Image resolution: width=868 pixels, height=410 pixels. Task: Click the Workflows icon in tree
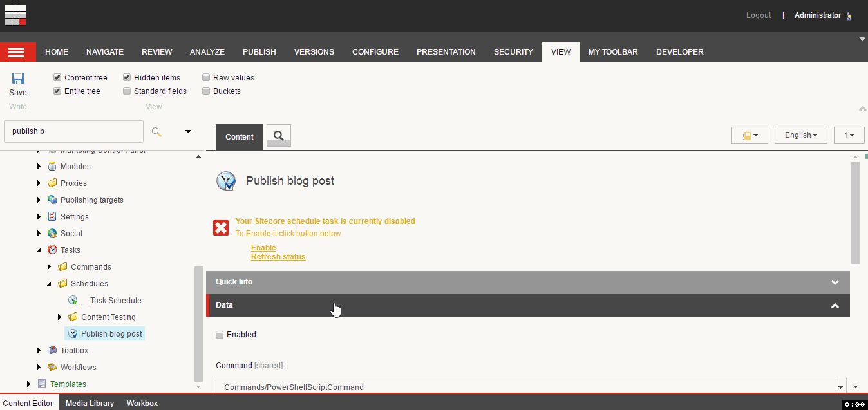tap(52, 368)
